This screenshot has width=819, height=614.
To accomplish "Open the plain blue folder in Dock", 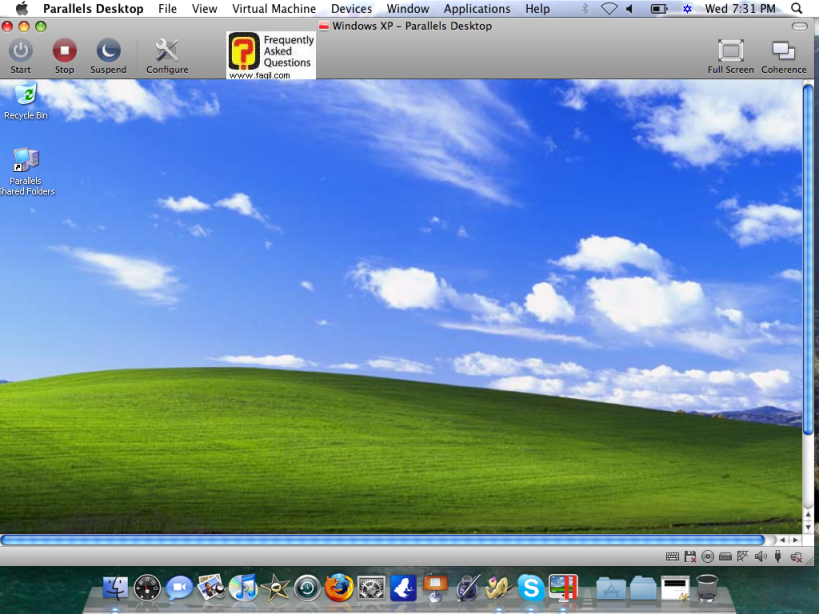I will click(643, 589).
